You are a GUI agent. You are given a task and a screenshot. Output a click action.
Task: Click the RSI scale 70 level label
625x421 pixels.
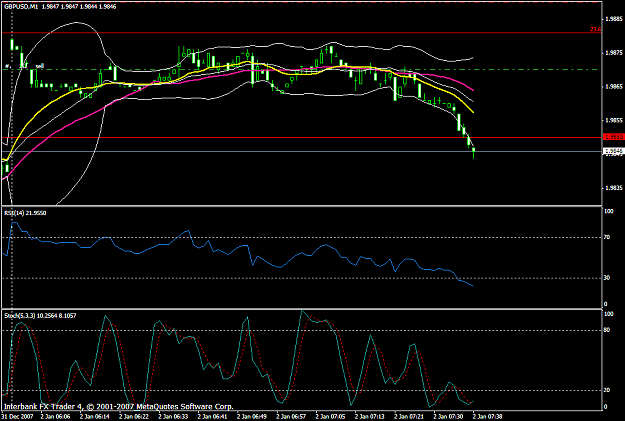click(607, 237)
